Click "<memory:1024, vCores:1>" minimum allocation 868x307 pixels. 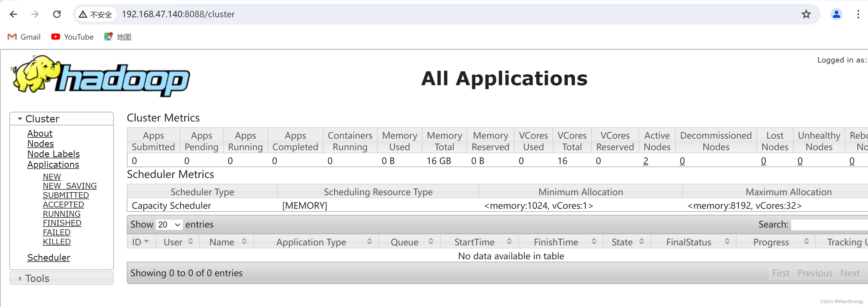point(538,205)
